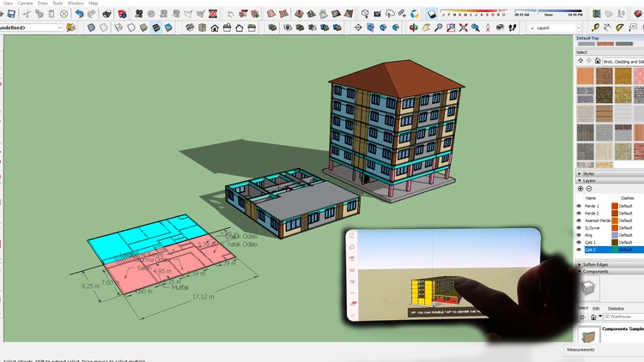Hide the Perde 1 layer
This screenshot has height=362, width=644.
pos(579,207)
